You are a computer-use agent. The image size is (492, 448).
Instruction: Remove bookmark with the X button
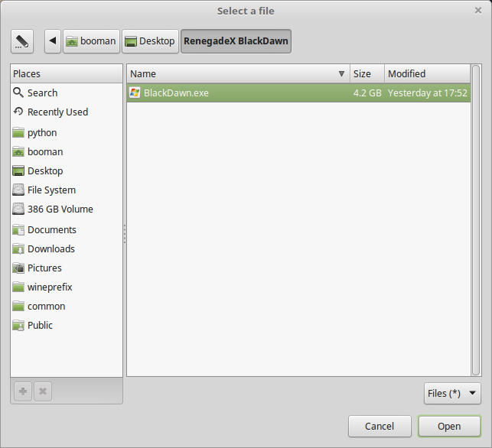[x=43, y=391]
